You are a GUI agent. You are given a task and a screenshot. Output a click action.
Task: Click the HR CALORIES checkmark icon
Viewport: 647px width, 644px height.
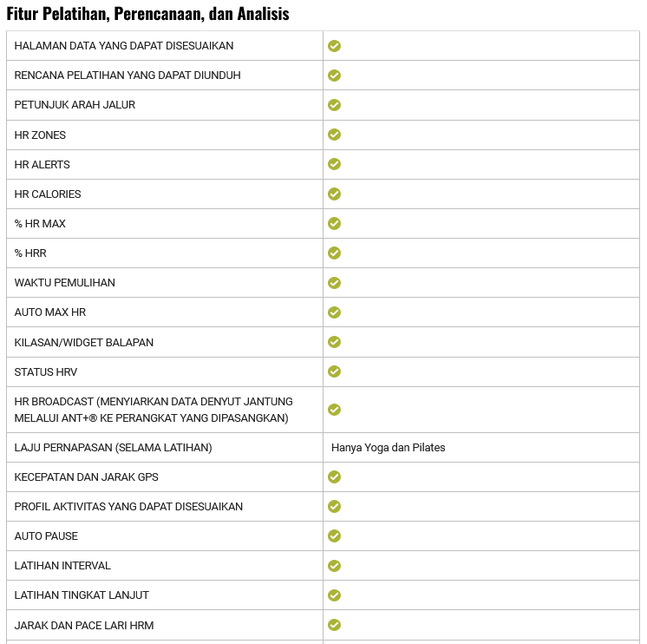334,194
